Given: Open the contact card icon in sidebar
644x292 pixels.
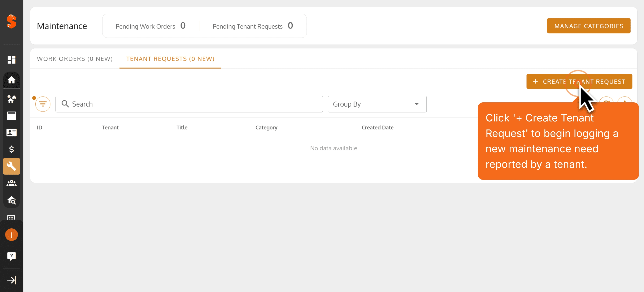Looking at the screenshot, I should [12, 132].
